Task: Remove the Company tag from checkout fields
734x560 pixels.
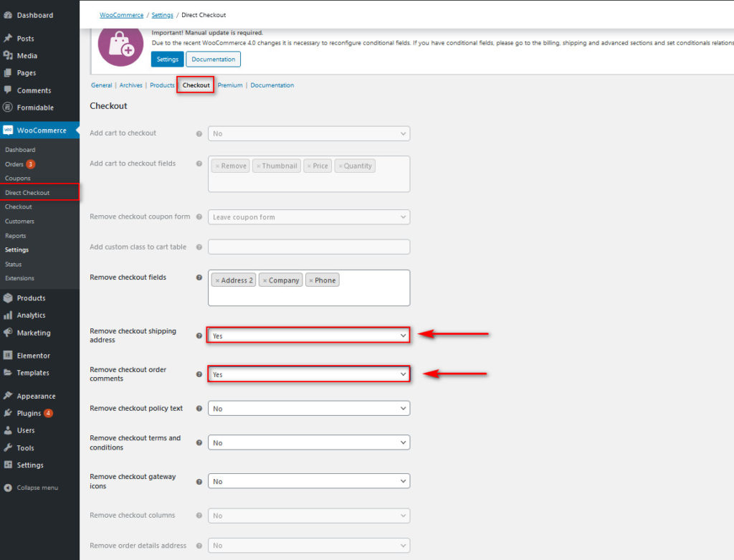Action: [265, 280]
